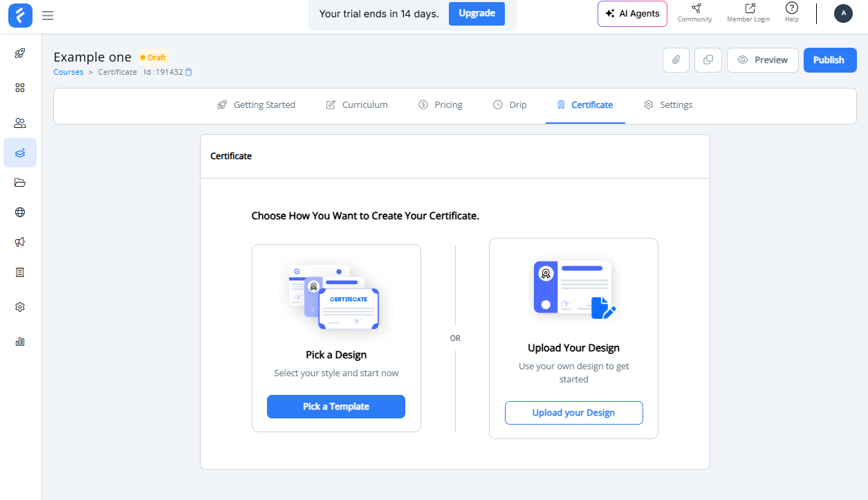Select the rocket launch icon in sidebar

pyautogui.click(x=19, y=53)
